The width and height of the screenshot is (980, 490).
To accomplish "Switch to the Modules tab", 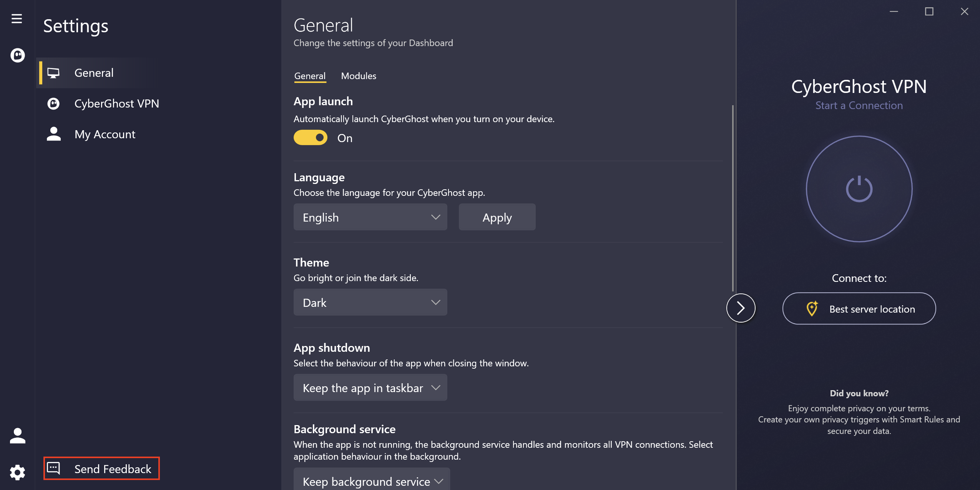I will pos(359,76).
